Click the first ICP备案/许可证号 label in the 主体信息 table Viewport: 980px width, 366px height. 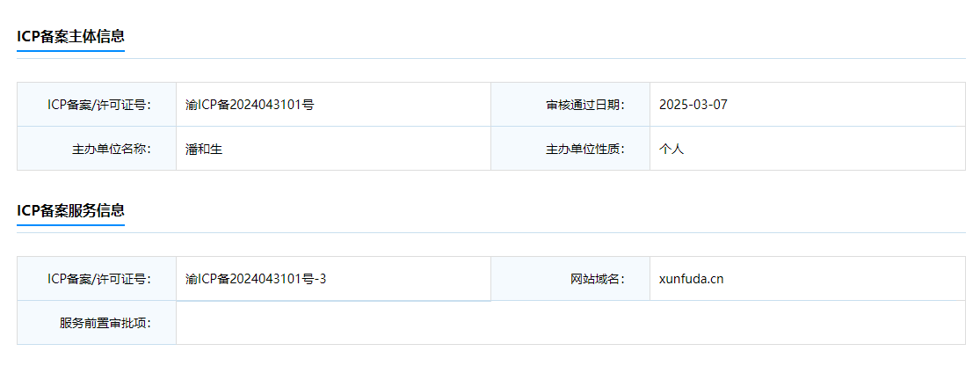[98, 105]
